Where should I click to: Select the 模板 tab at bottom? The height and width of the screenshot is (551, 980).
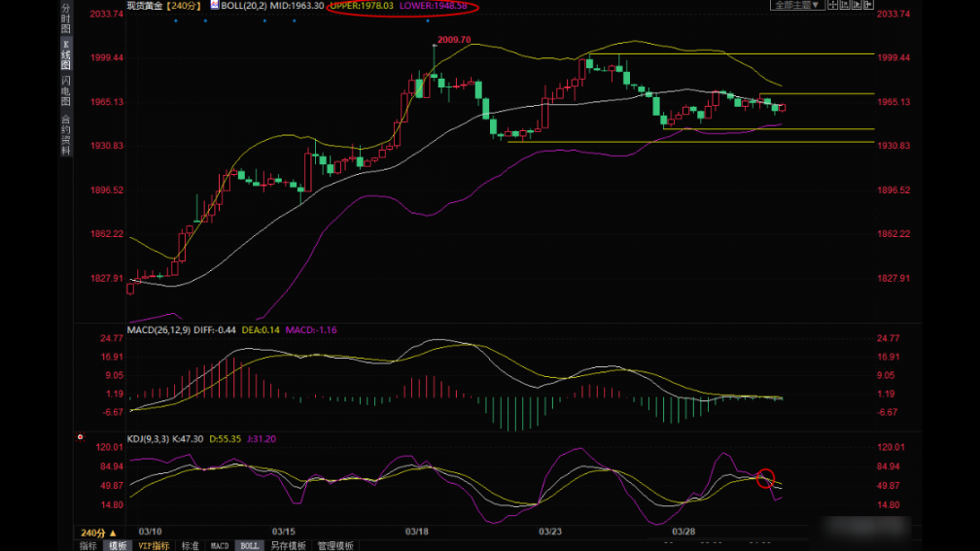tap(118, 545)
